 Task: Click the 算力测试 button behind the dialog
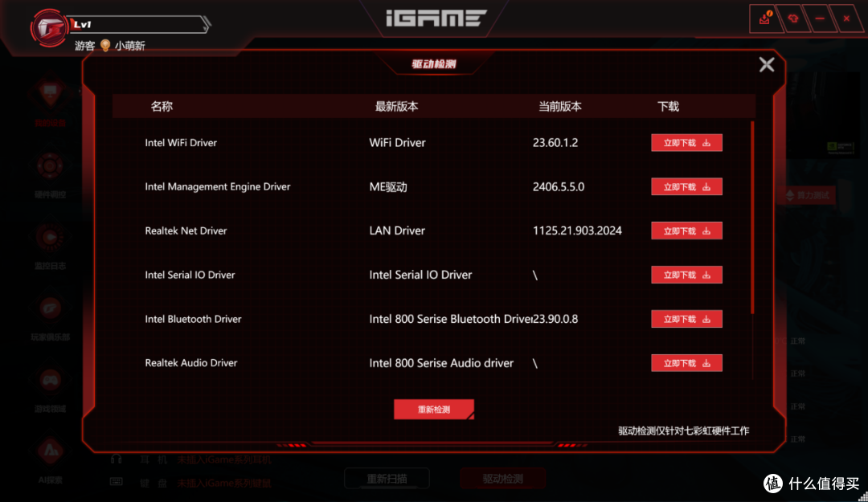pos(809,195)
